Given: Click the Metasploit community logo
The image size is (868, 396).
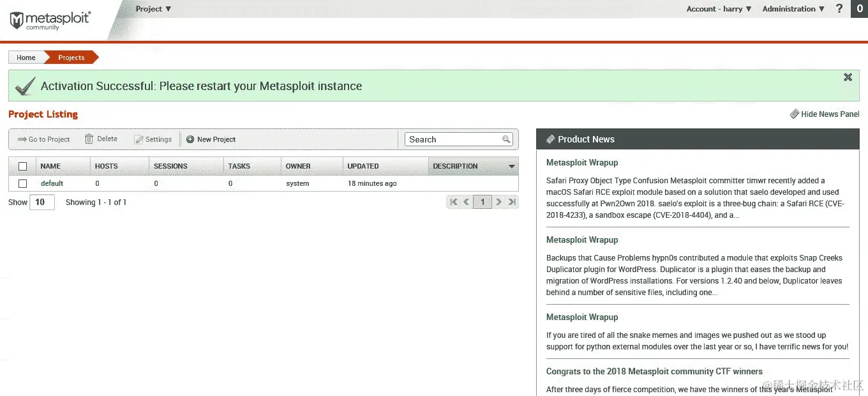Looking at the screenshot, I should [x=49, y=20].
